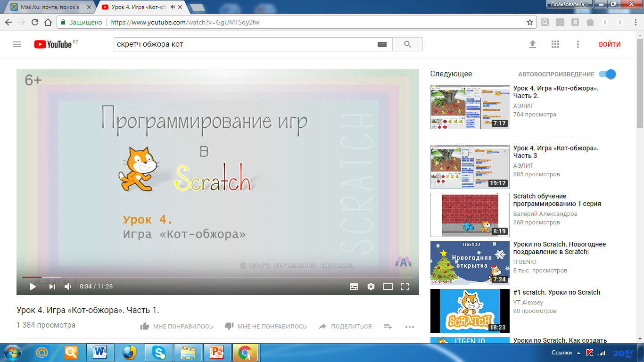Click the Kaspersky tray icon
Viewport: 644px width, 362px height.
(x=590, y=353)
